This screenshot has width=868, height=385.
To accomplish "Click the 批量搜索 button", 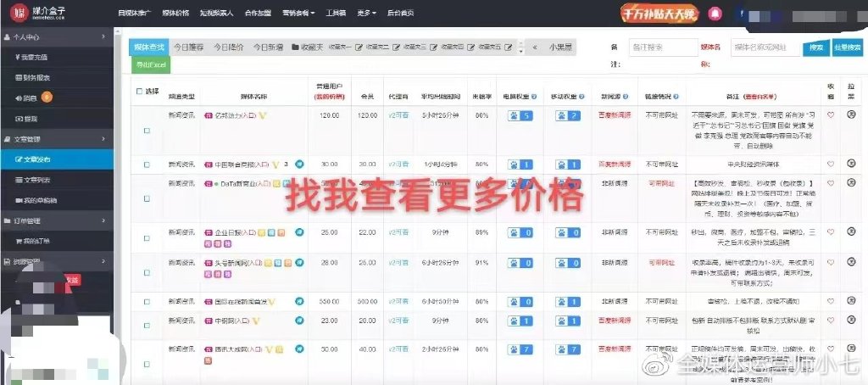I will pos(848,47).
